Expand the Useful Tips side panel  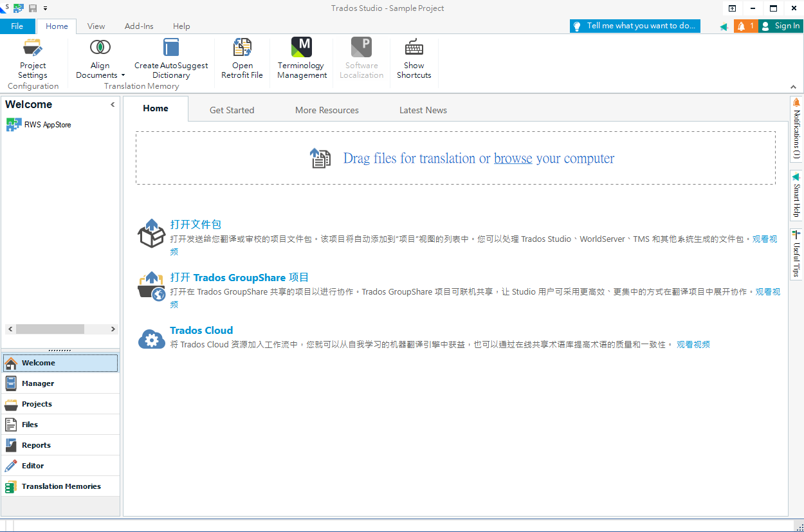(x=796, y=253)
